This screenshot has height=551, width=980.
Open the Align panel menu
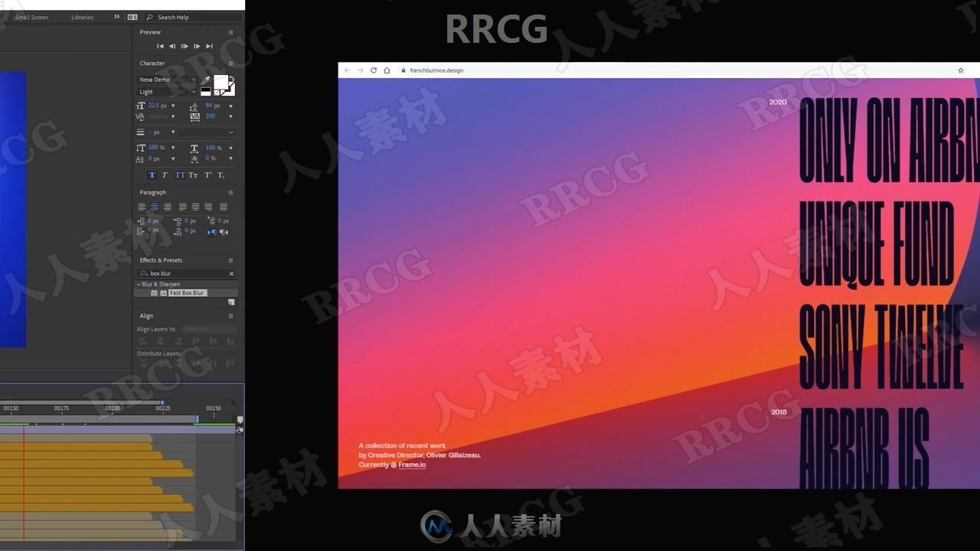pyautogui.click(x=230, y=315)
